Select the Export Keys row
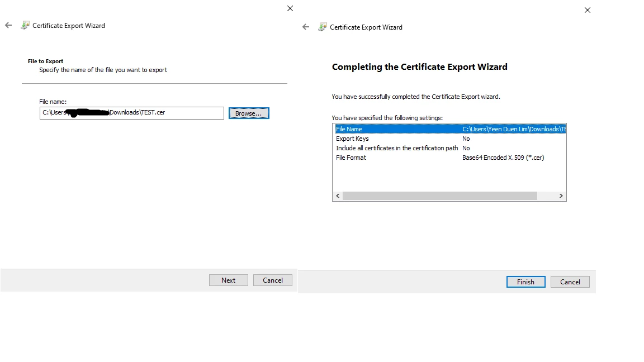This screenshot has height=362, width=644. [451, 139]
